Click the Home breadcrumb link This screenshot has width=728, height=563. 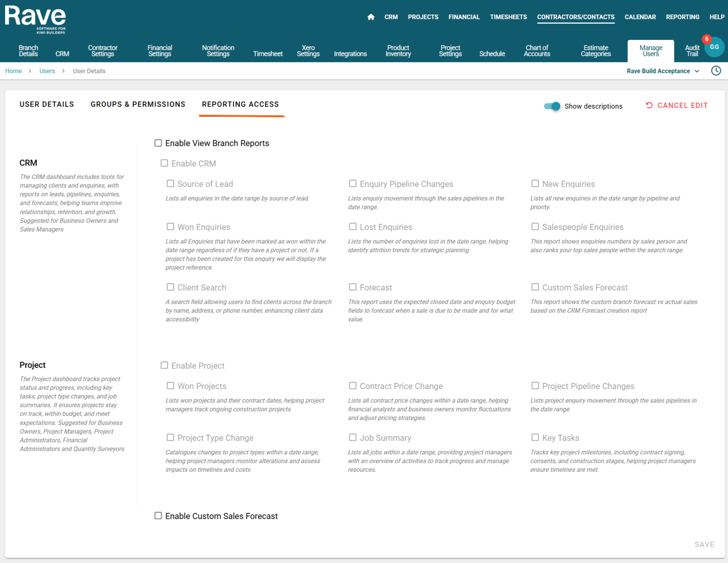pyautogui.click(x=13, y=71)
